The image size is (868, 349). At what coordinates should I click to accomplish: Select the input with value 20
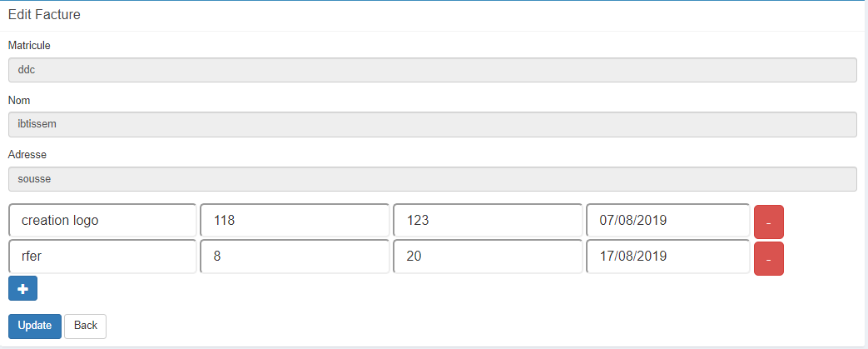click(x=487, y=257)
